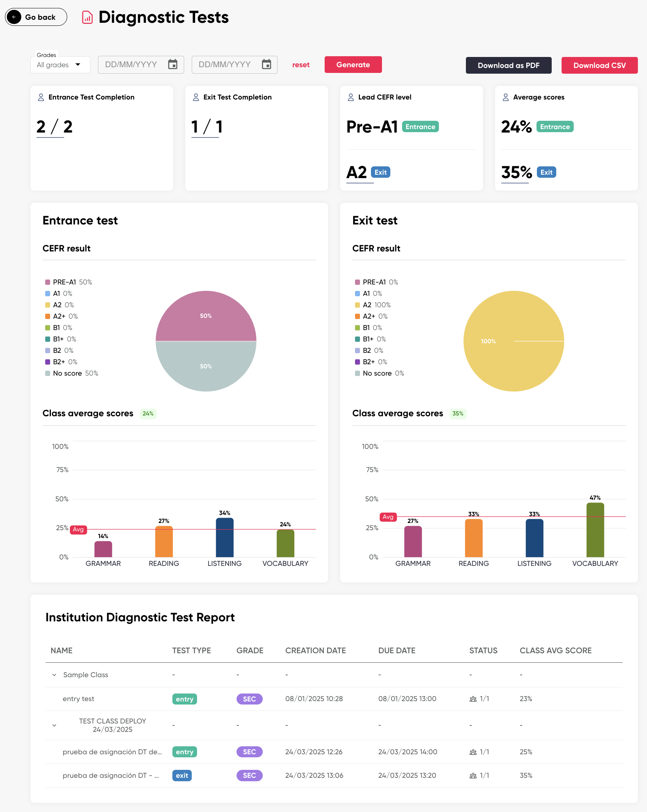The width and height of the screenshot is (647, 812).
Task: Collapse the Sample Class row
Action: pyautogui.click(x=54, y=675)
